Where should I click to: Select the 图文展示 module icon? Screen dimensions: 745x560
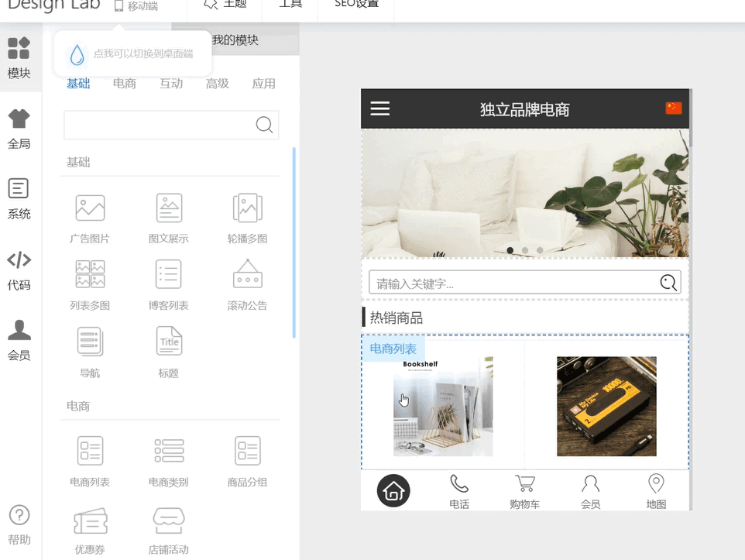tap(169, 208)
